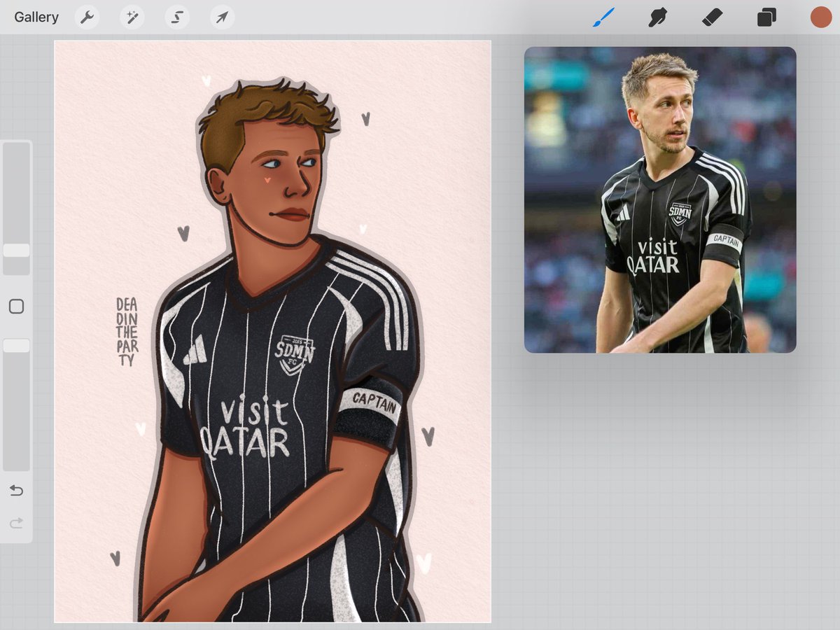840x630 pixels.
Task: Select the Brush tool
Action: [603, 17]
